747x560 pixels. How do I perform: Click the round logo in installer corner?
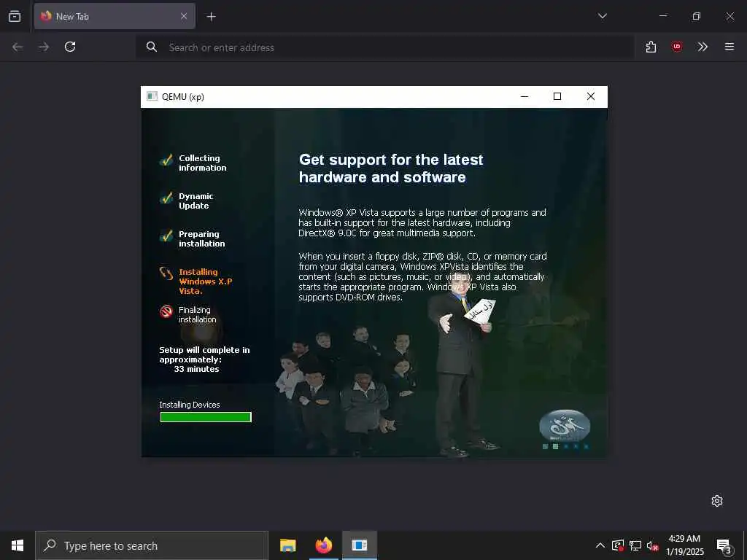[x=565, y=425]
